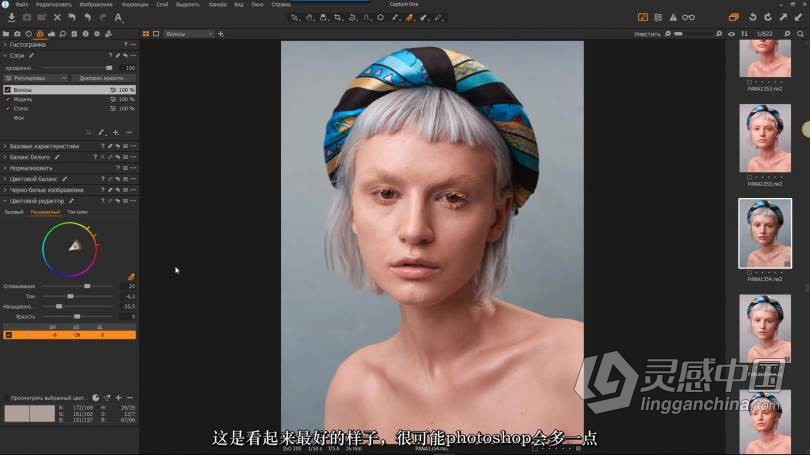This screenshot has height=455, width=810.
Task: Click the orange color picker eyedropper under the wheel
Action: (131, 277)
